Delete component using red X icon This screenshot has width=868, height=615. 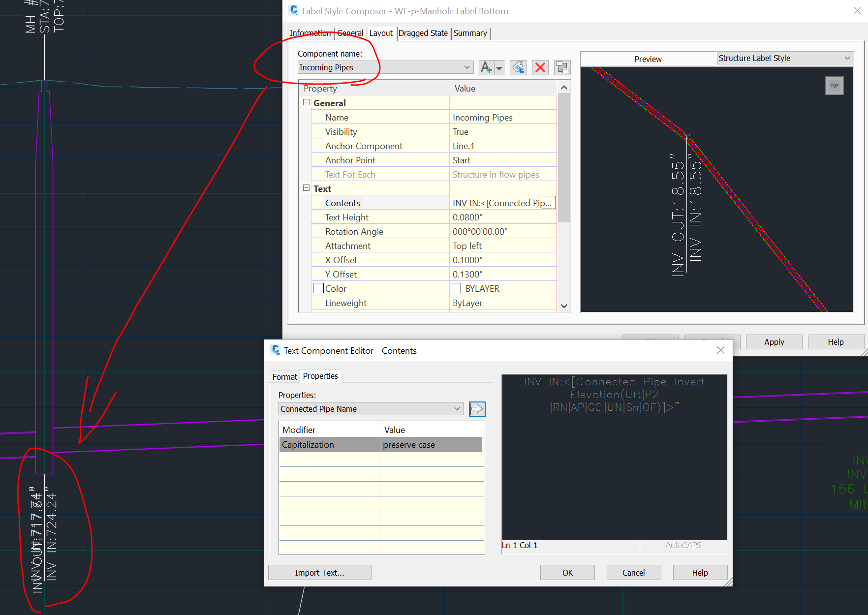tap(540, 67)
